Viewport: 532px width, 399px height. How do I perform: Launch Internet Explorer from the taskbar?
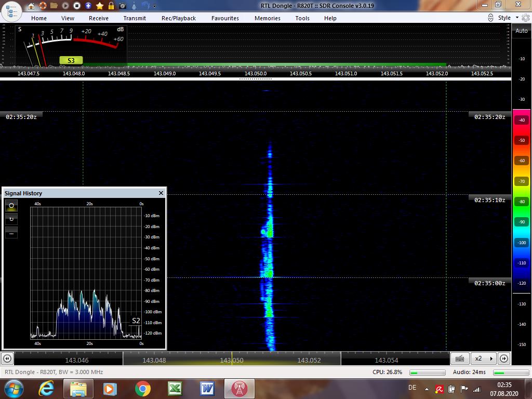[46, 389]
